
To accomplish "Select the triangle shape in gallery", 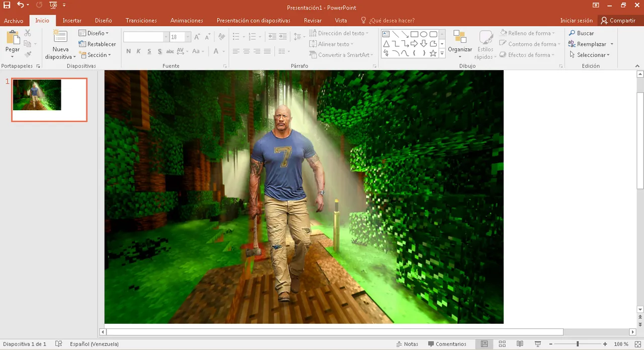I will (386, 44).
